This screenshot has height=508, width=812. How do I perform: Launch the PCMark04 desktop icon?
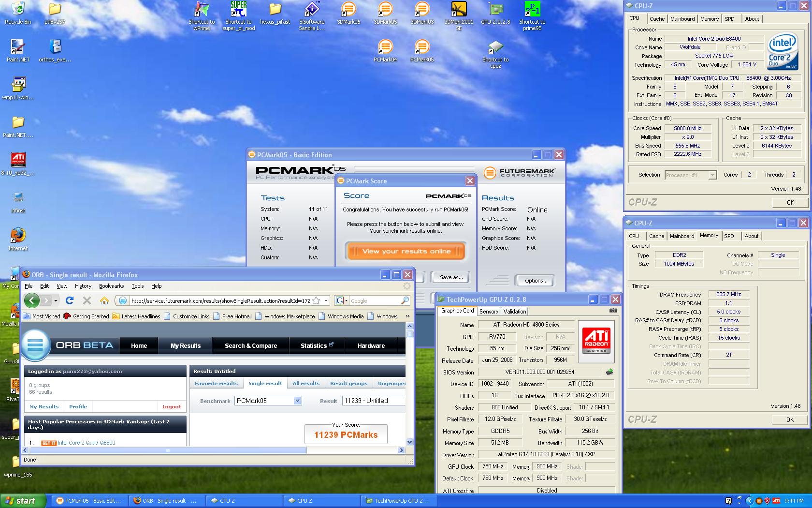coord(385,51)
